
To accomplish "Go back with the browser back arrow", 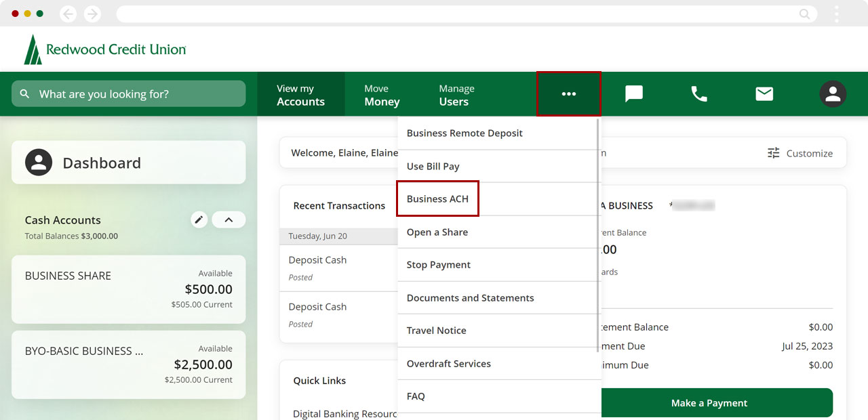I will click(68, 14).
